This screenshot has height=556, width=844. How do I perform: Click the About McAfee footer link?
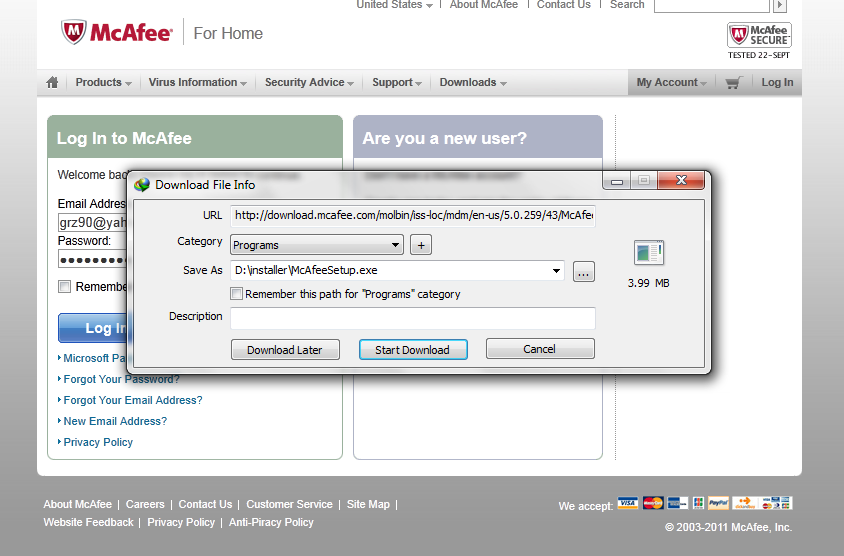point(78,504)
